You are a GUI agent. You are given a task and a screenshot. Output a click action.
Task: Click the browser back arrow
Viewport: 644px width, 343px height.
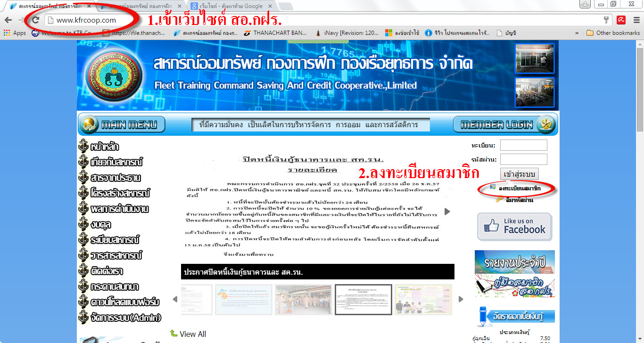click(x=8, y=20)
